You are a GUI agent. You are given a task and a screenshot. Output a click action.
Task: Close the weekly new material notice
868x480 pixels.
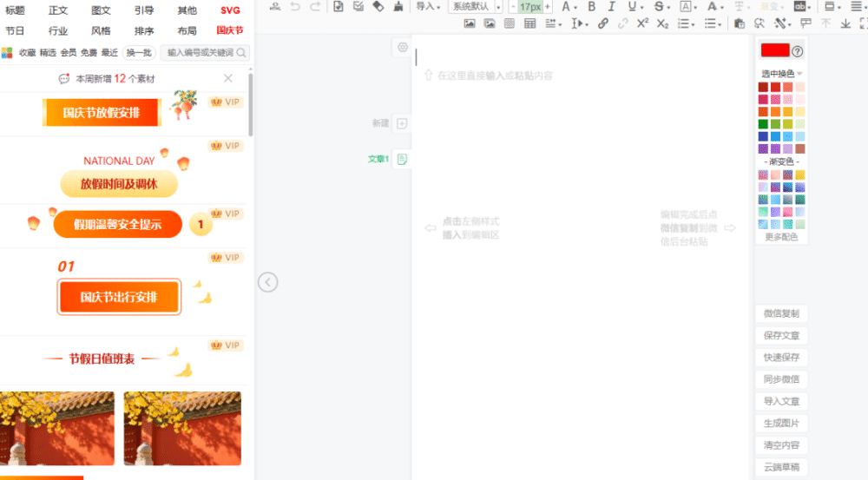[x=228, y=79]
